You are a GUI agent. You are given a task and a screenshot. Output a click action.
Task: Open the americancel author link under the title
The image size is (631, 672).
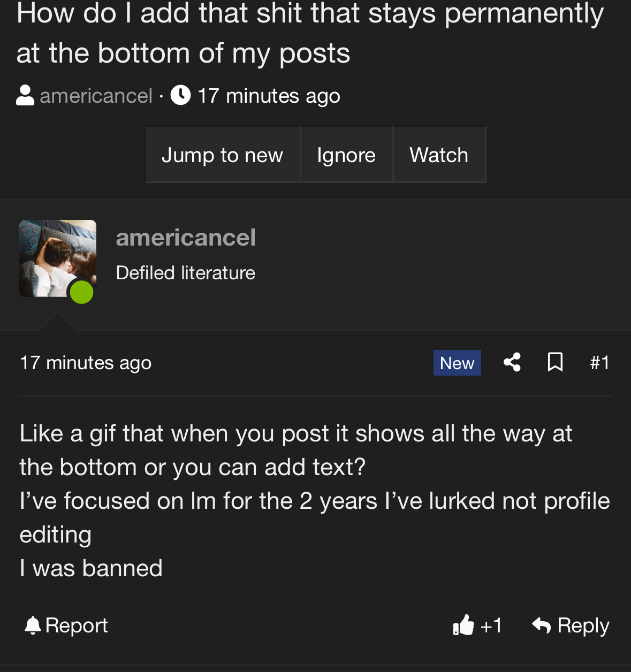click(x=96, y=96)
